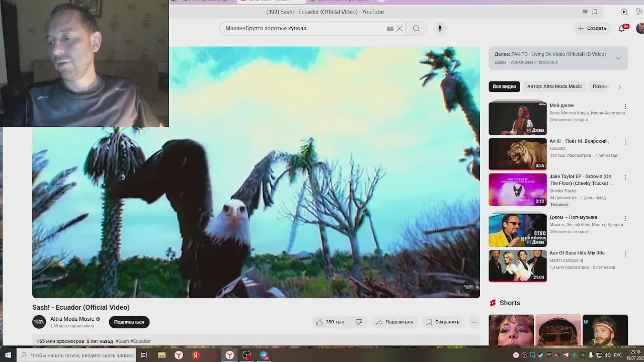Open the NVIDIA tray icon
The width and height of the screenshot is (644, 362).
583,355
